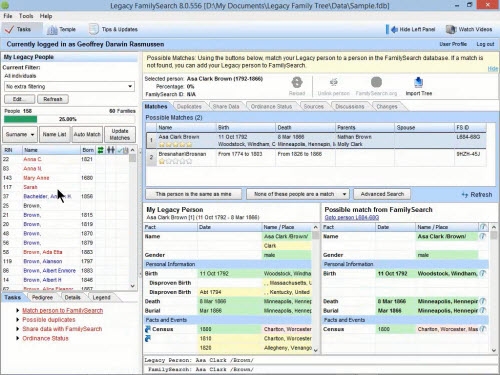Open the Help menu
Screen dimensions: 500x375
pyautogui.click(x=46, y=16)
